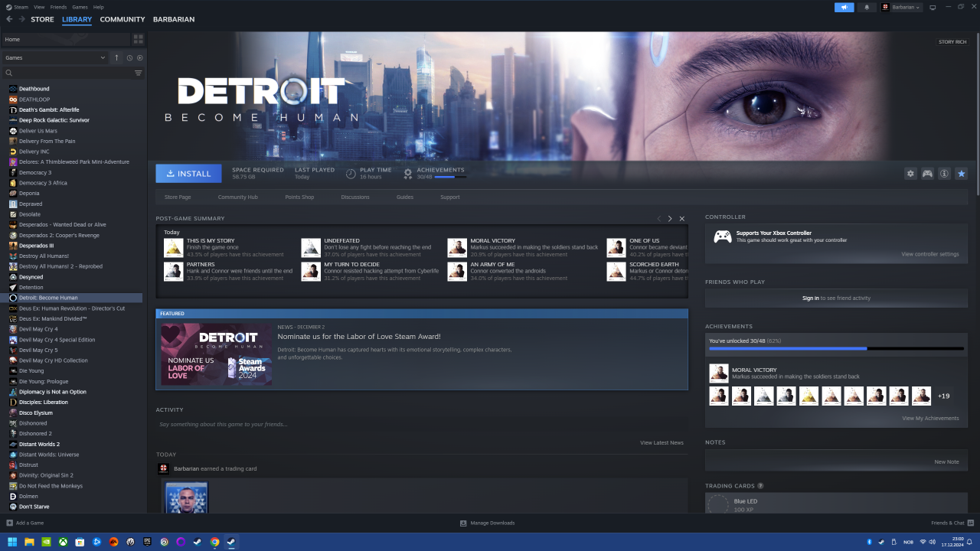This screenshot has width=980, height=551.
Task: Enter Big Picture mode via monitor icon
Action: pyautogui.click(x=933, y=7)
